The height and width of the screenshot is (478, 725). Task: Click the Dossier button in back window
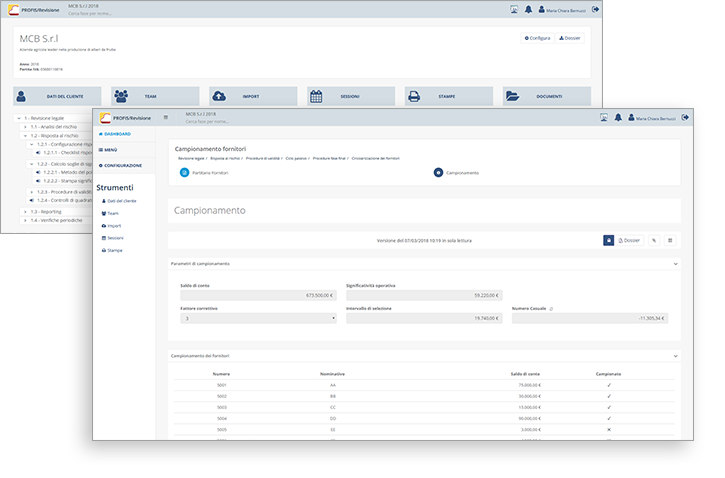point(569,38)
